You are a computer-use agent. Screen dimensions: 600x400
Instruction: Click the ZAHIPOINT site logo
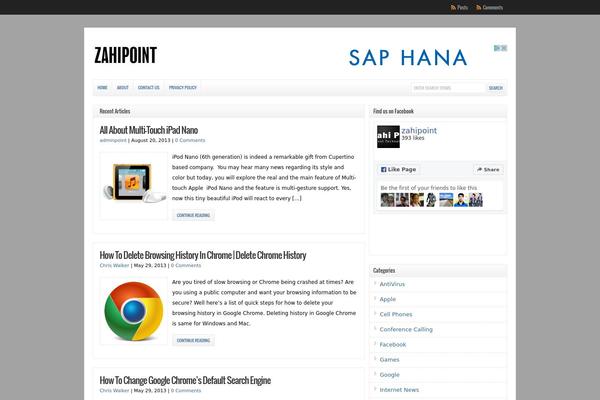(126, 55)
